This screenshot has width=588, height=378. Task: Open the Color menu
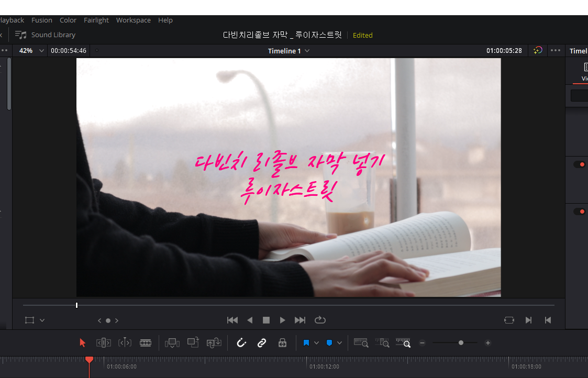tap(68, 20)
